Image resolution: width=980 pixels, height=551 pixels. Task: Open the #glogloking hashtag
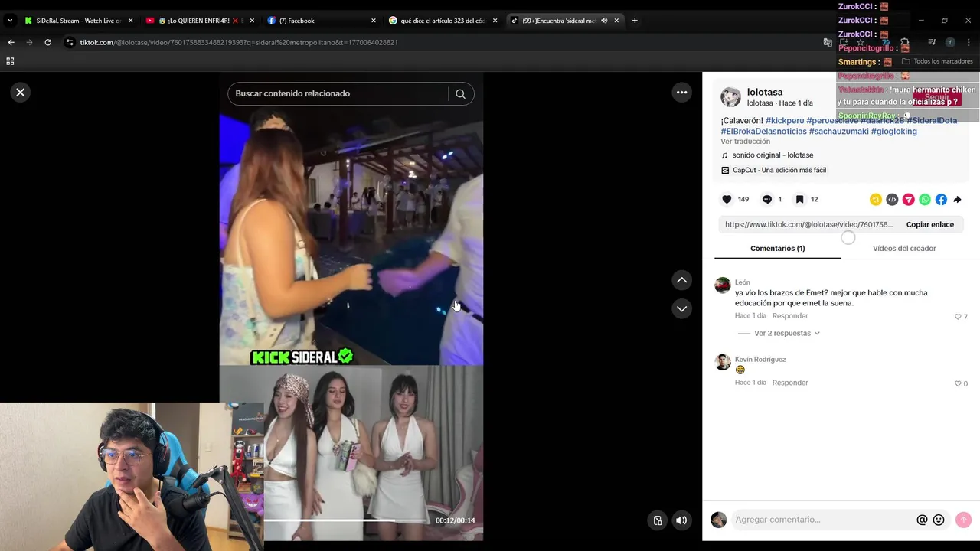point(893,132)
